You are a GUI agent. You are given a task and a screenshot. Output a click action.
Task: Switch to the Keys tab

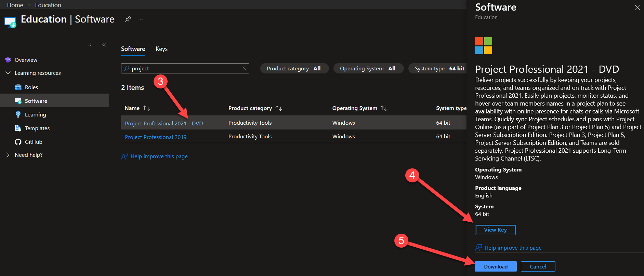pyautogui.click(x=161, y=49)
